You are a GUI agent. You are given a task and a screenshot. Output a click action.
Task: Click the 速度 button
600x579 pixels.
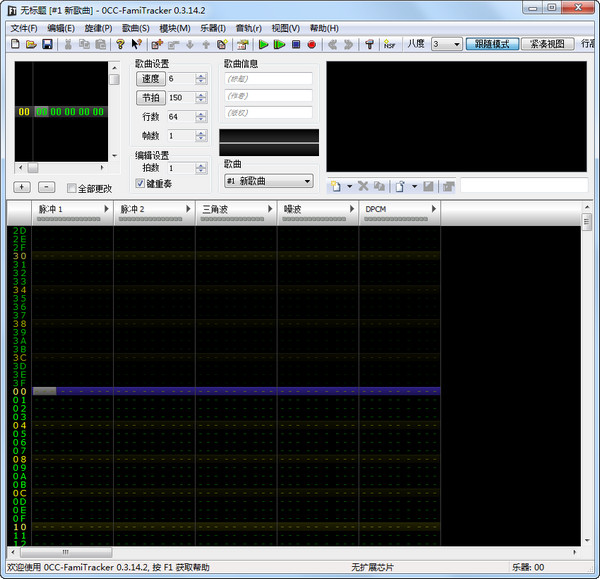pyautogui.click(x=150, y=78)
